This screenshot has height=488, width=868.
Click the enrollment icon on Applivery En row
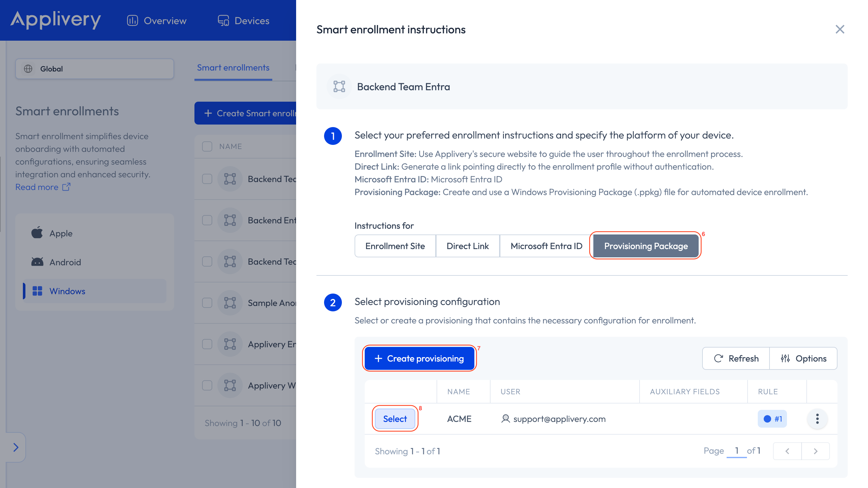point(230,344)
